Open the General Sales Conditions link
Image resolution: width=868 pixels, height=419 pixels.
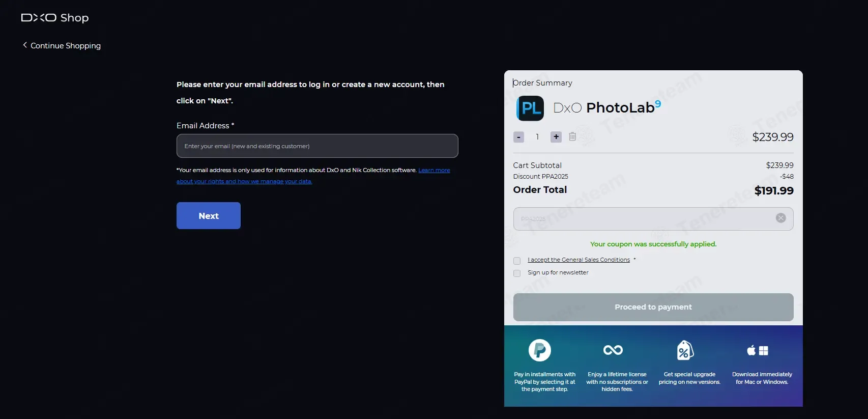point(578,260)
